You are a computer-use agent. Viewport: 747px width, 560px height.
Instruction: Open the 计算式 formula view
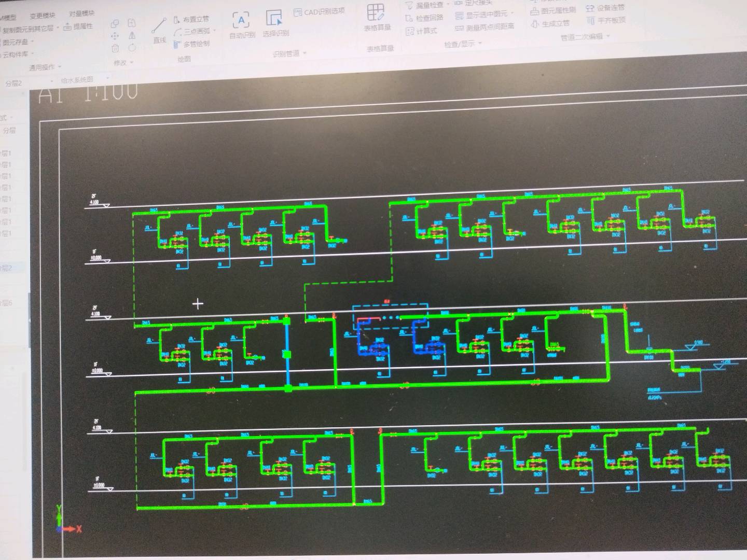(x=421, y=31)
